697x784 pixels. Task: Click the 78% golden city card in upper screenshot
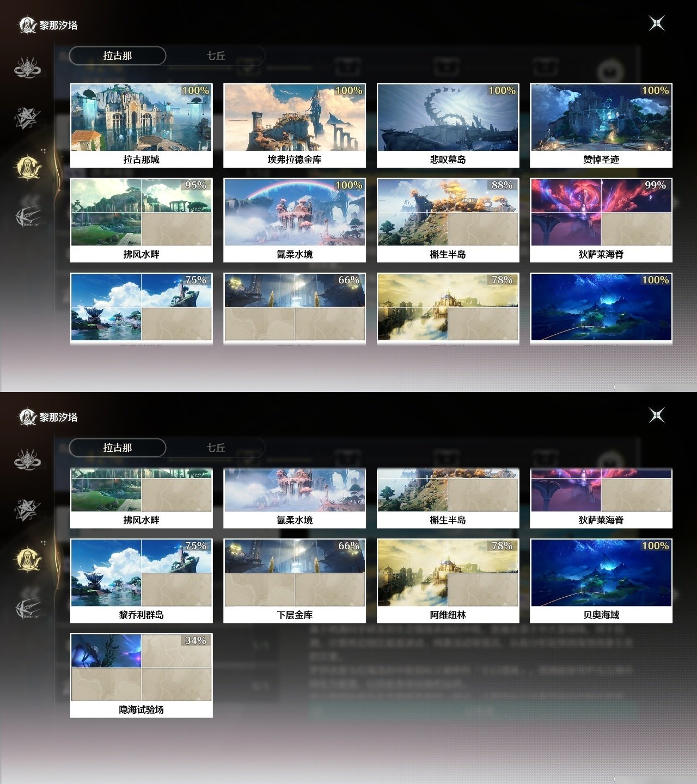point(448,309)
